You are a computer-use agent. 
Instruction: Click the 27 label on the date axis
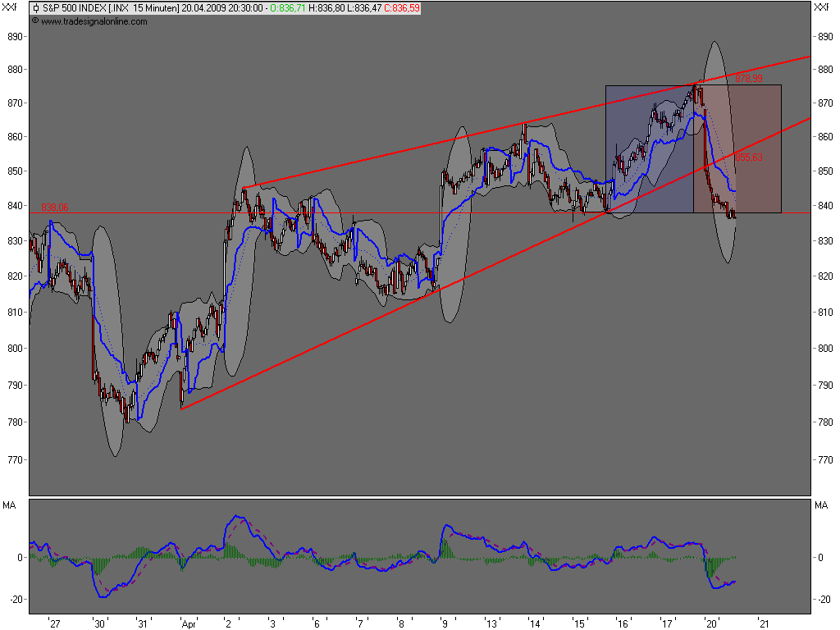pyautogui.click(x=55, y=624)
